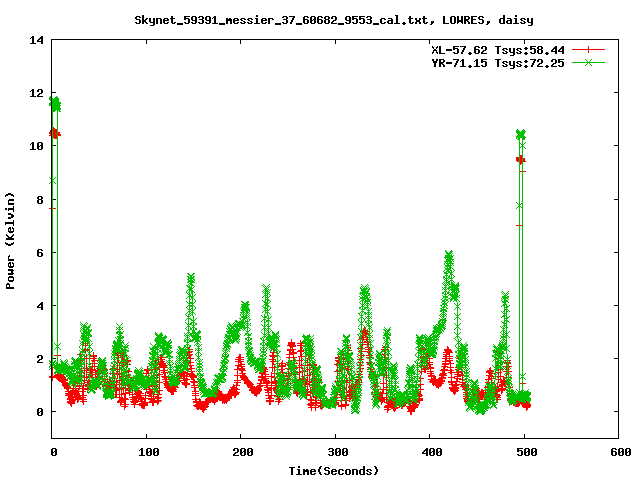Click the Time(Seconds) x-axis label

334,470
